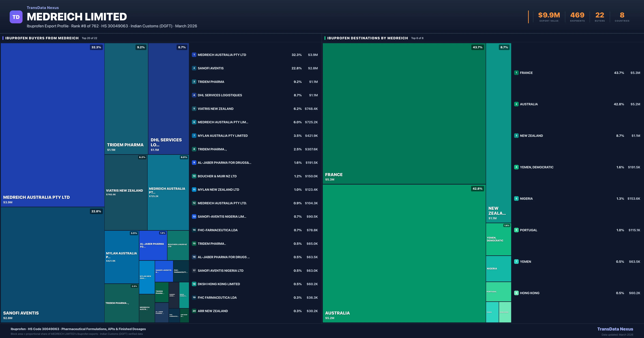644x338 pixels.
Task: Click the Tridem Pharma treemap tile
Action: (x=126, y=98)
